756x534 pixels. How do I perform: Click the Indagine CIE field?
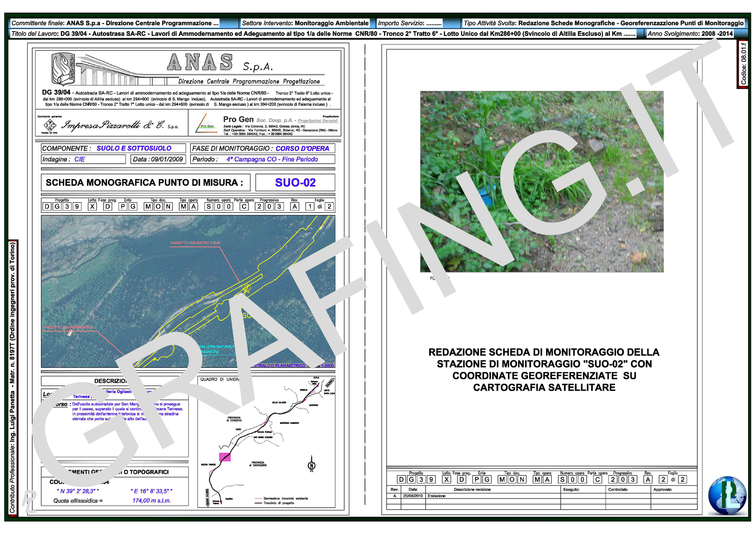pyautogui.click(x=83, y=159)
